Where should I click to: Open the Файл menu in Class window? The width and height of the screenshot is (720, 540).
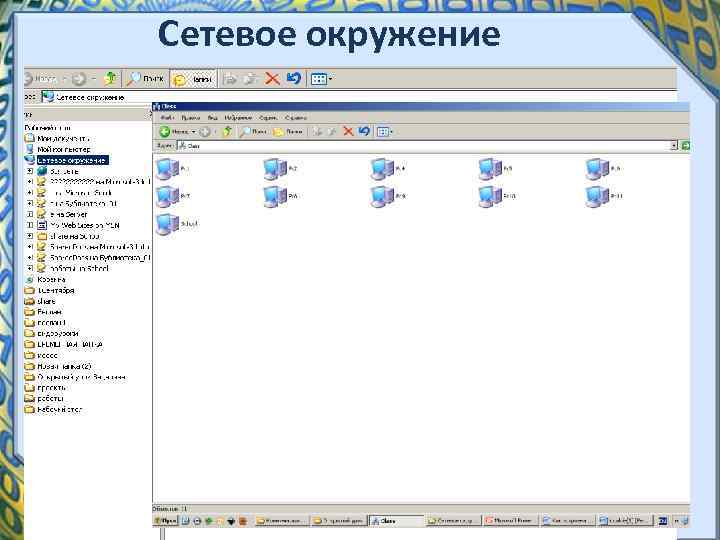(167, 118)
